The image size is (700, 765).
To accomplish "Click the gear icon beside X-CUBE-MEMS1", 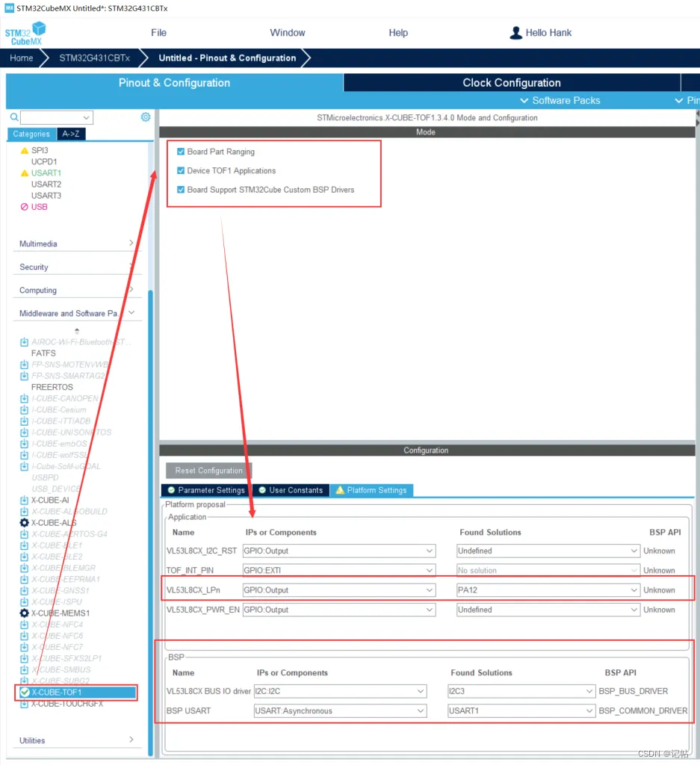I will point(24,613).
